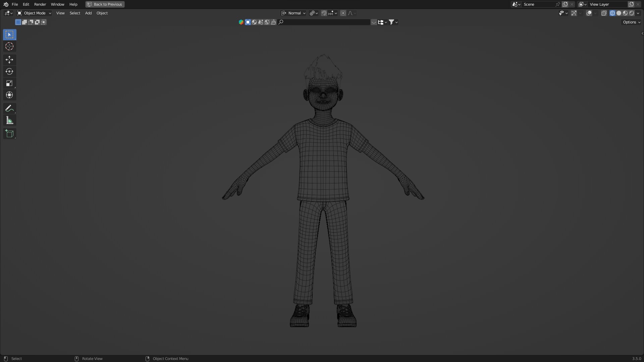The image size is (644, 362).
Task: Open Normal transform orientation dropdown
Action: (294, 13)
